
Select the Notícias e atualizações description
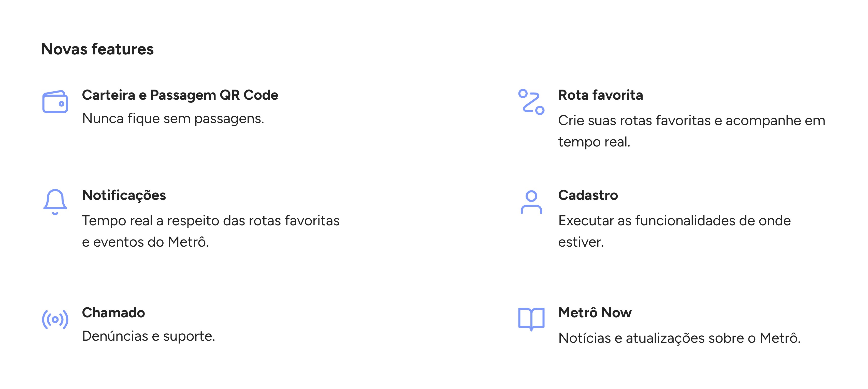[679, 338]
